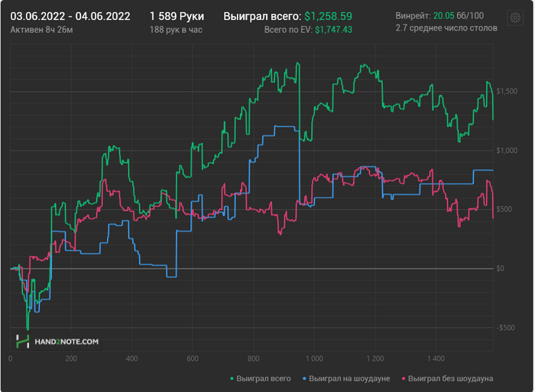Toggle the 'Выиграл всего' series label
Viewport: 535px width, 392px height.
pyautogui.click(x=264, y=378)
